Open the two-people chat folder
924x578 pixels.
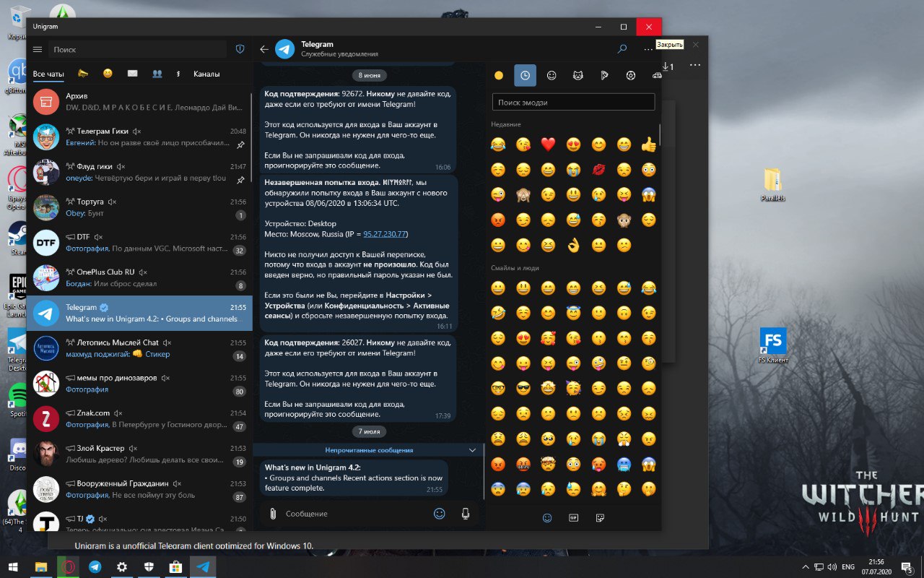[157, 74]
